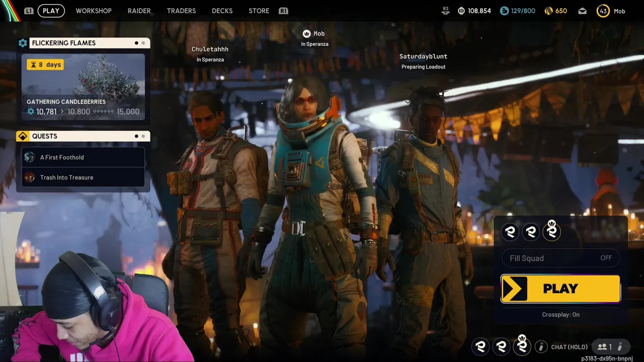Click the Saturdayblunt player nameplate
Screen dimensions: 644x362
click(423, 56)
